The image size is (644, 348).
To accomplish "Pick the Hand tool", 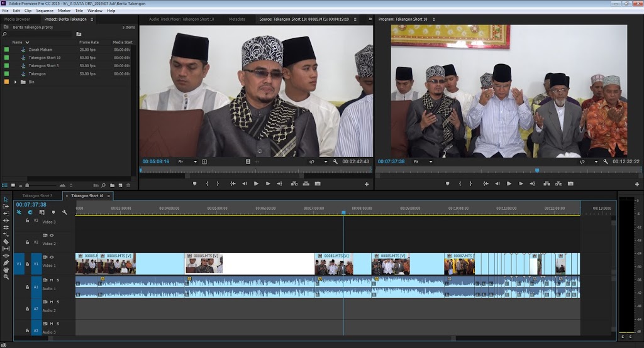I will (x=6, y=269).
